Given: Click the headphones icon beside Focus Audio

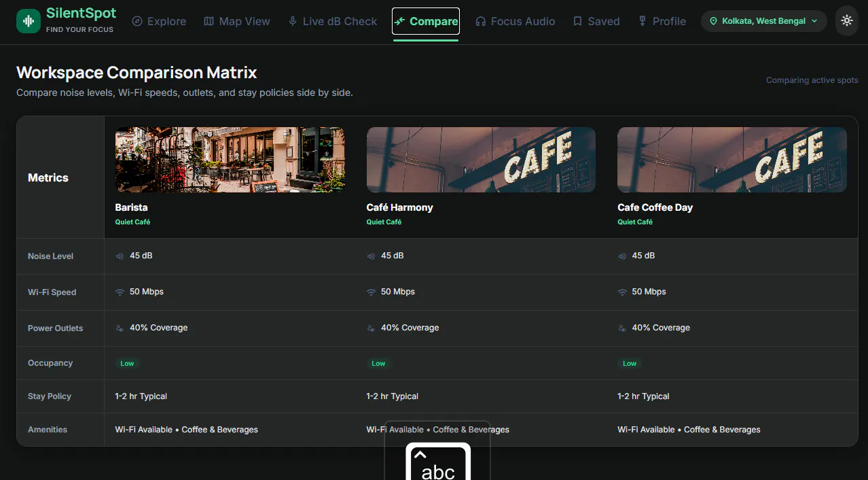Looking at the screenshot, I should pos(481,21).
